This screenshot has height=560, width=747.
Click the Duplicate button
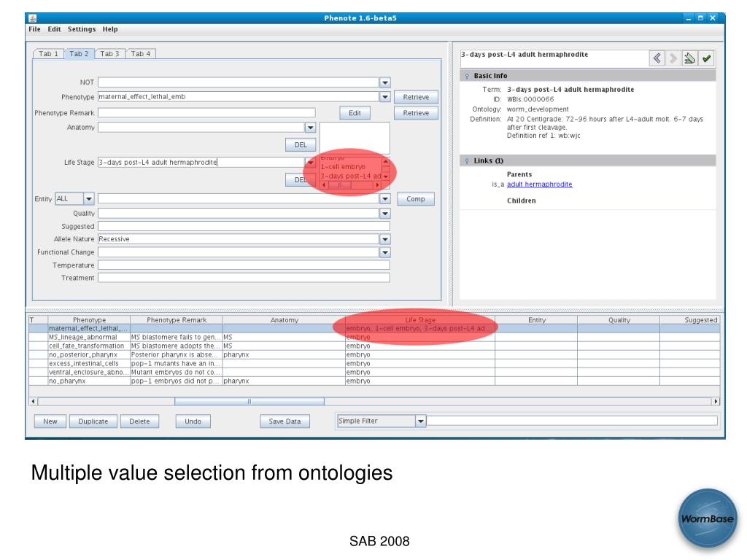coord(93,421)
